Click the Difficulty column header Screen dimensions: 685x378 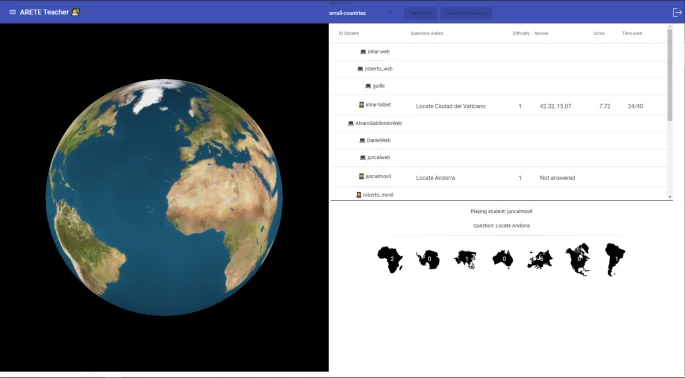click(x=521, y=33)
